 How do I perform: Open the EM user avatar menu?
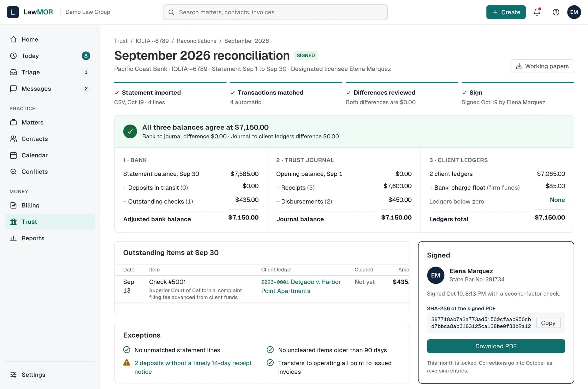coord(574,12)
